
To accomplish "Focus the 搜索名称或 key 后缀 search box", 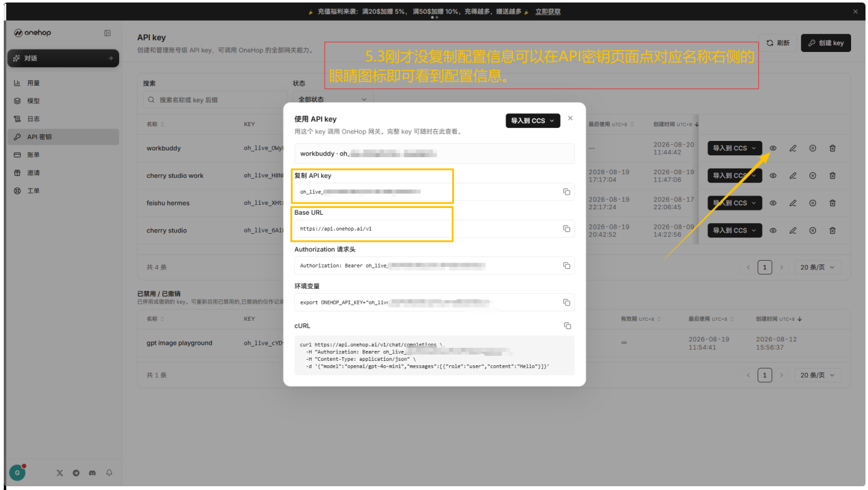I will (214, 100).
